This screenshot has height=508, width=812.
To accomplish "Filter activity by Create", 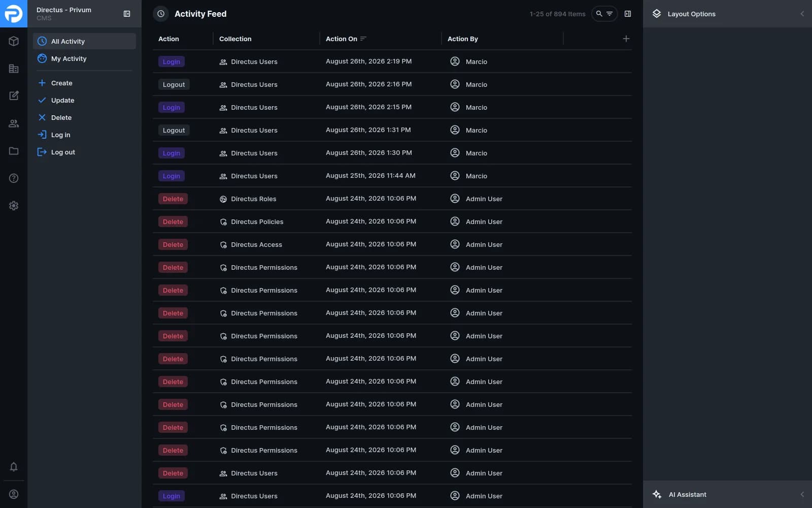I will (84, 83).
